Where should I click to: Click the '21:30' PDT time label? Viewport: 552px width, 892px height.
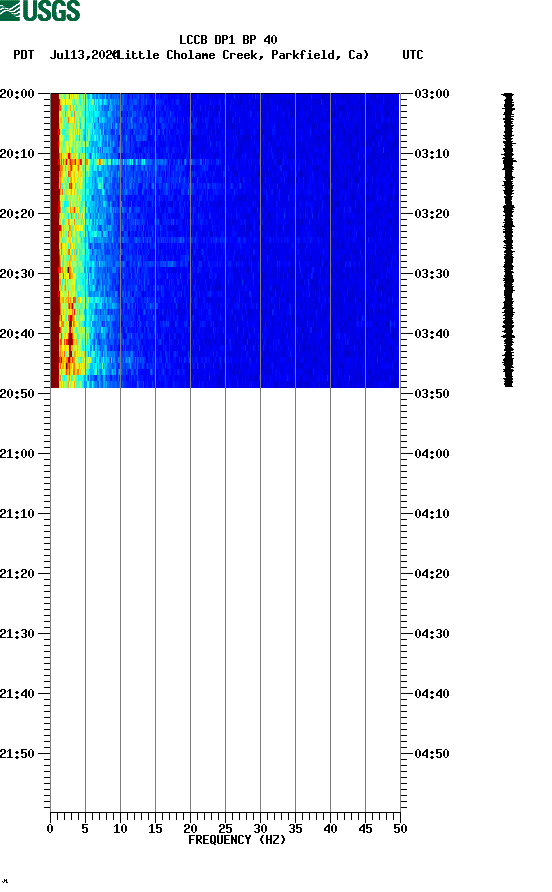coord(17,634)
